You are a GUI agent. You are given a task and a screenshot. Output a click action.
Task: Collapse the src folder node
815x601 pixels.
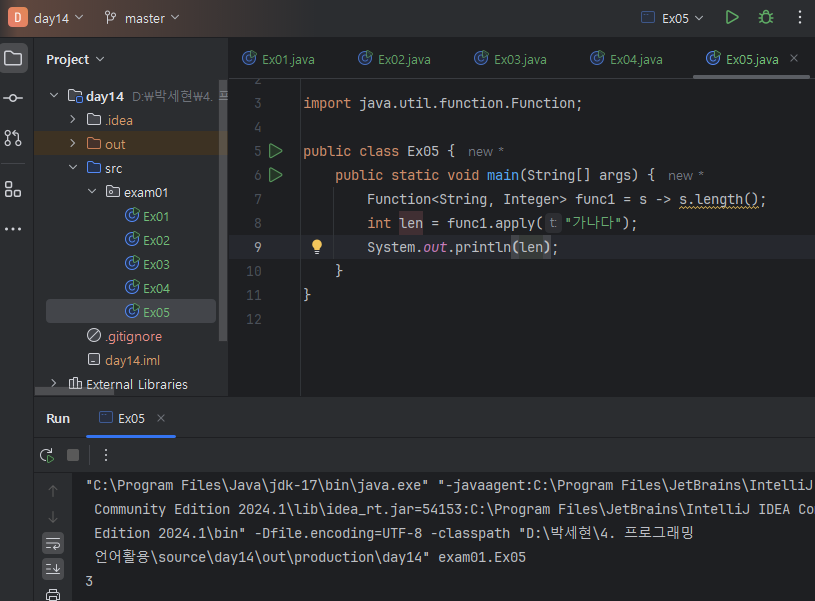[x=73, y=168]
